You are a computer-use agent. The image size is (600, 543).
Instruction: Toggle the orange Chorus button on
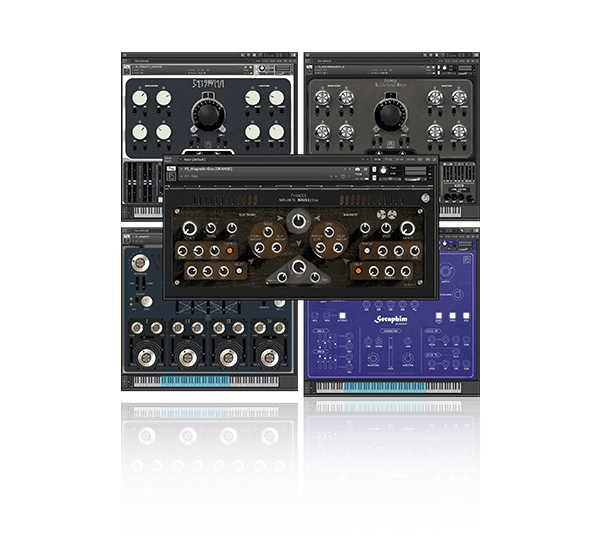tap(228, 249)
